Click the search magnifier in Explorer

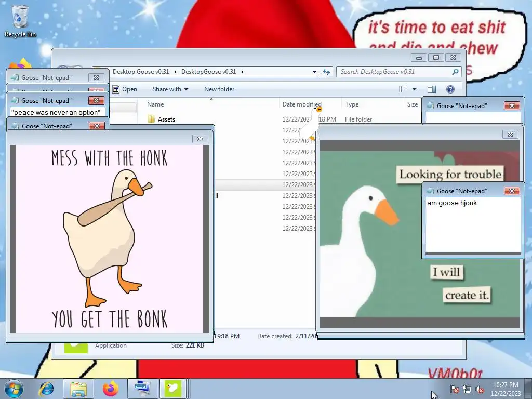point(455,72)
